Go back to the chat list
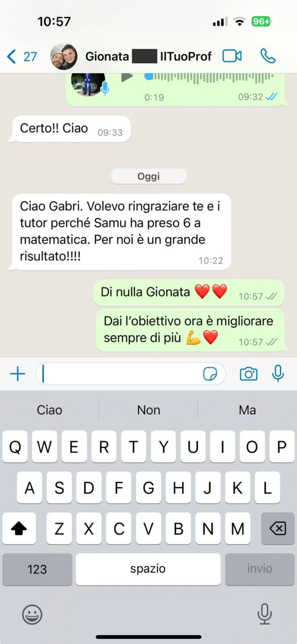Image resolution: width=297 pixels, height=644 pixels. pyautogui.click(x=21, y=56)
